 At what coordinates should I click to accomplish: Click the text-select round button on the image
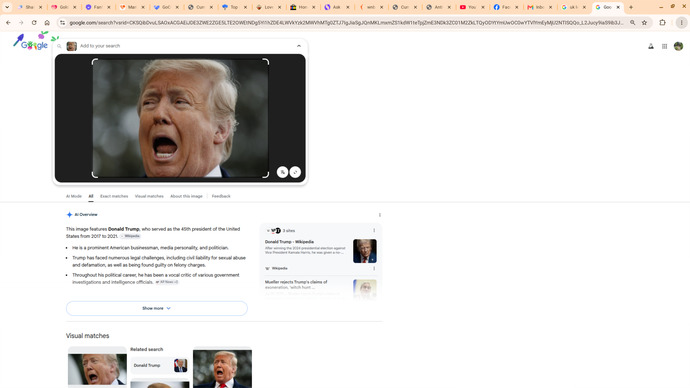click(283, 172)
